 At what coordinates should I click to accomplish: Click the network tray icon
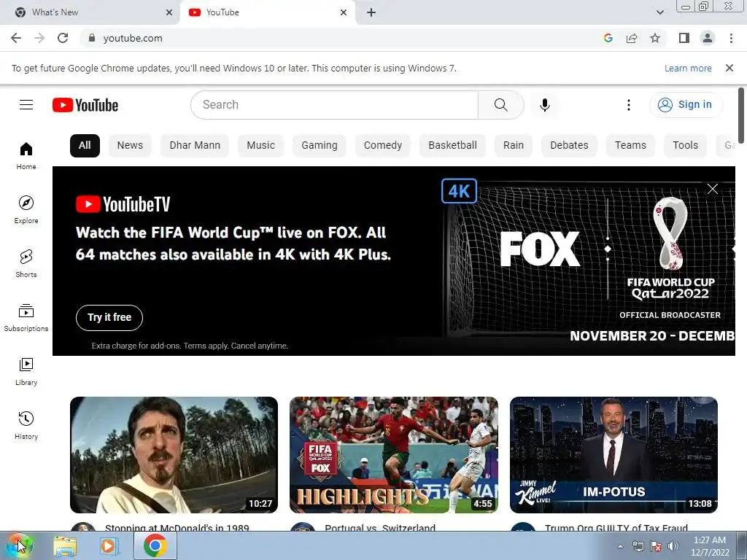(638, 546)
